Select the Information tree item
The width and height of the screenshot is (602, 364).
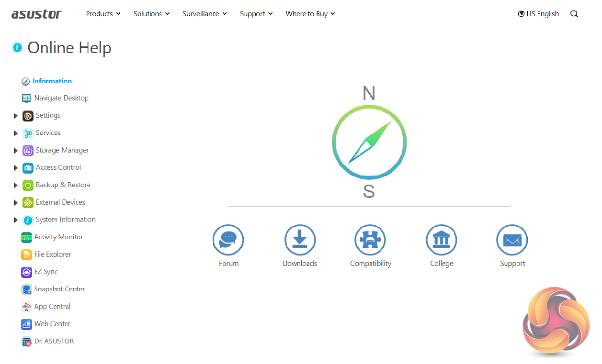[52, 81]
